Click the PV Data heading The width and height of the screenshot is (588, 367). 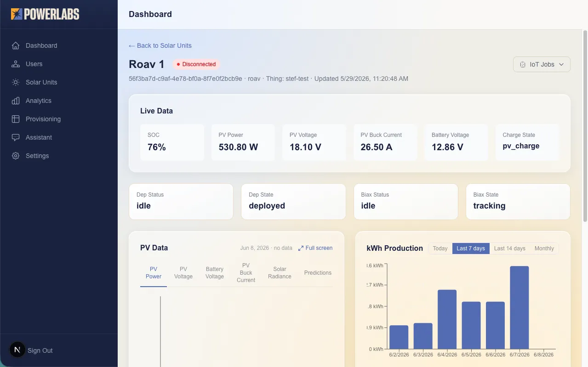154,248
